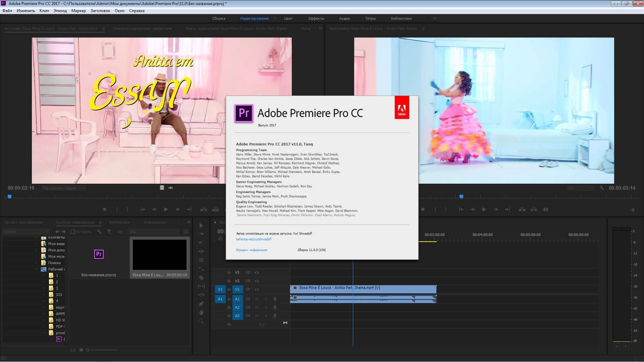Open behance.net/yurishwedoff link
Screen dimensions: 644x362
pos(254,239)
